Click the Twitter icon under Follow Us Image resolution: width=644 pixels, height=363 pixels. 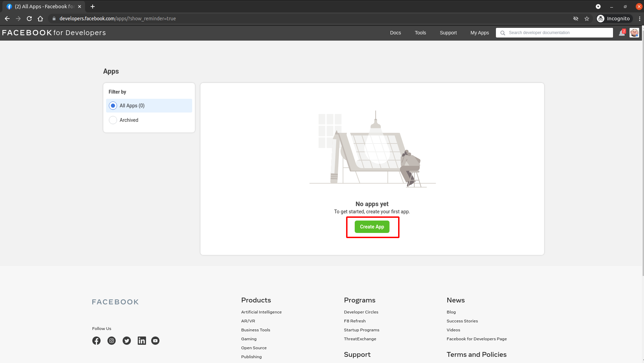coord(127,341)
